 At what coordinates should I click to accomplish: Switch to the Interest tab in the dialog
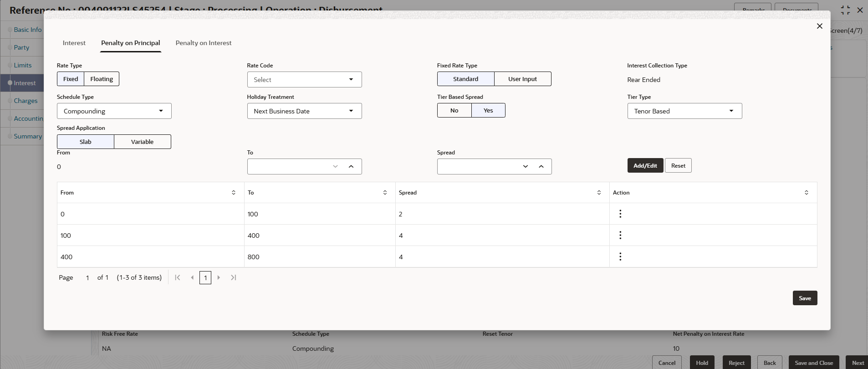pos(74,43)
